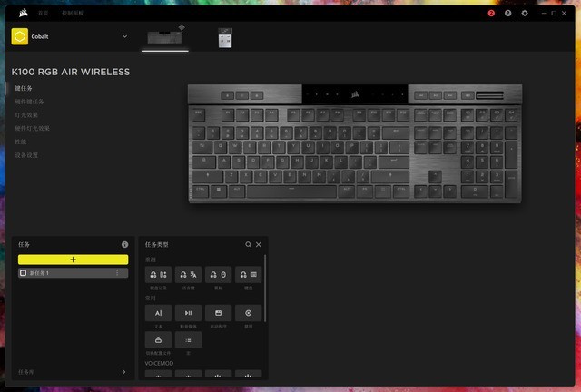Expand the Cobalt profile dropdown
Image resolution: width=581 pixels, height=392 pixels.
click(125, 36)
